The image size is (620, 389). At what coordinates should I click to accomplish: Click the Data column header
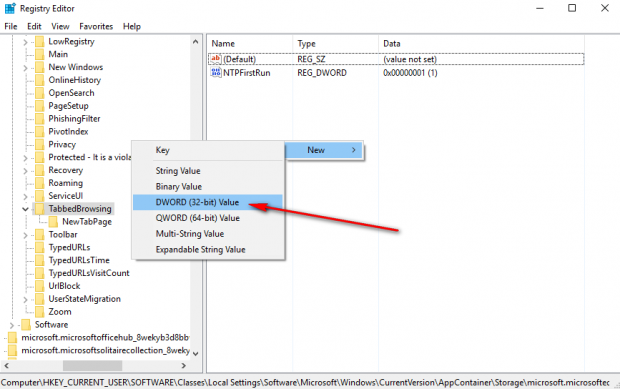tap(481, 43)
